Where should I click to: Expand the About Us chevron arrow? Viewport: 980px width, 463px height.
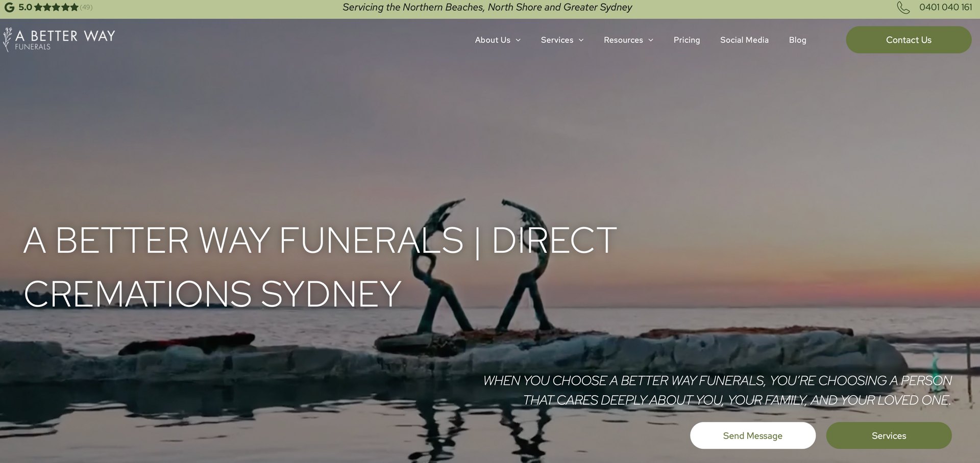pos(518,40)
